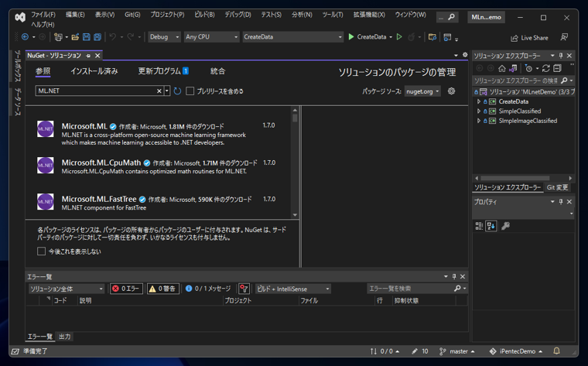Image resolution: width=588 pixels, height=366 pixels.
Task: Click the Save All icon
Action: point(97,36)
